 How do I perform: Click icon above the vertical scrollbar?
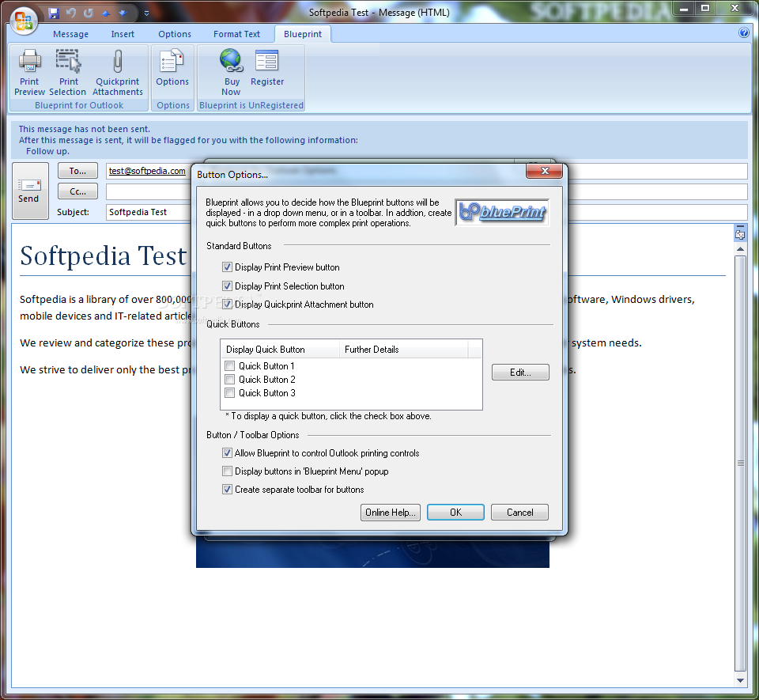(x=740, y=233)
